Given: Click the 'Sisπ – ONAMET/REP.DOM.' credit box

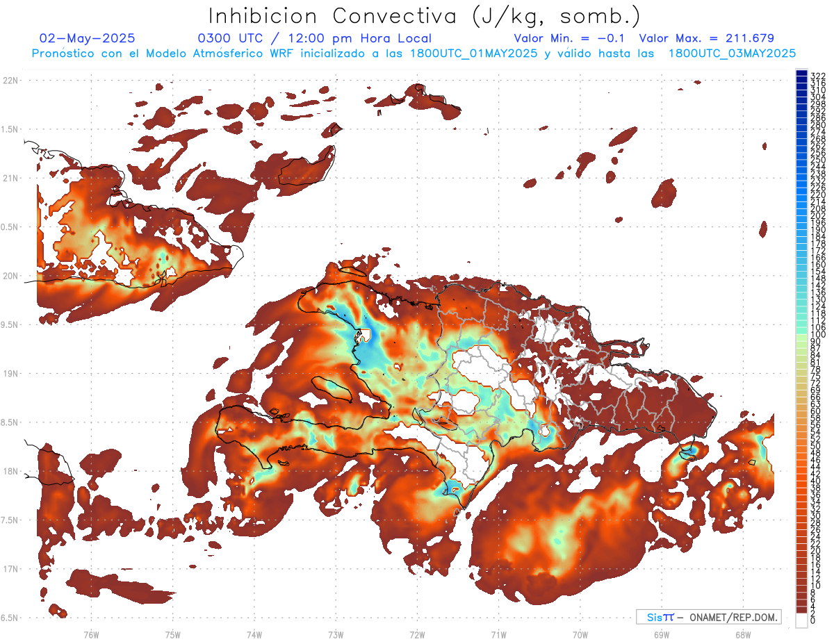Looking at the screenshot, I should [709, 617].
